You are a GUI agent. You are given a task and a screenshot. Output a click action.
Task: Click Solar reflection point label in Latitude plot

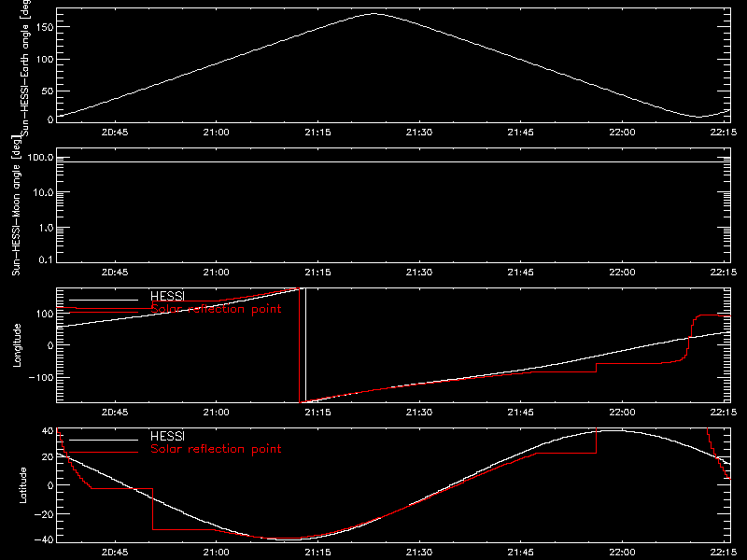click(216, 449)
